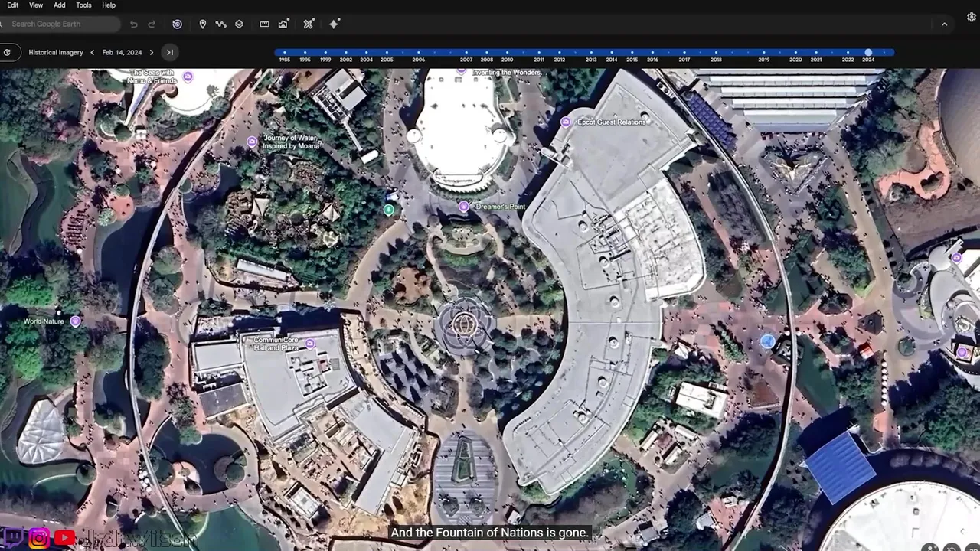Jump to latest imagery skip-to-end button
This screenshot has height=551, width=980.
170,52
